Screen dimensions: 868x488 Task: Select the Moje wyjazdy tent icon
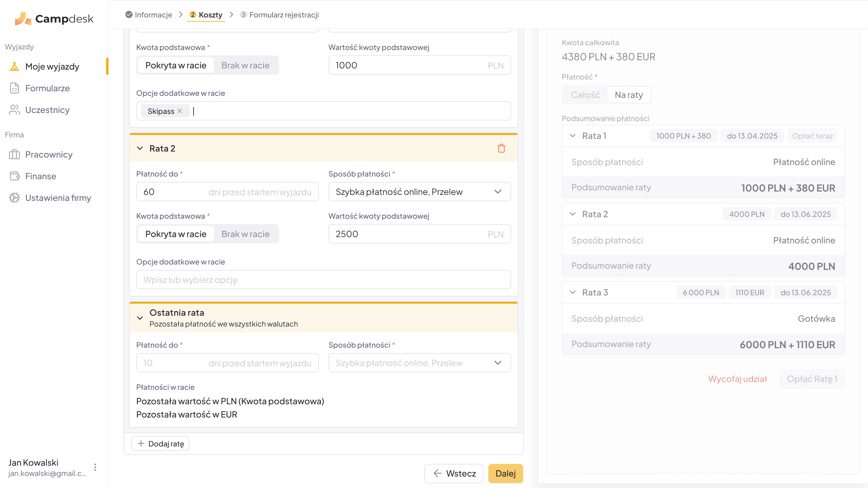click(14, 66)
